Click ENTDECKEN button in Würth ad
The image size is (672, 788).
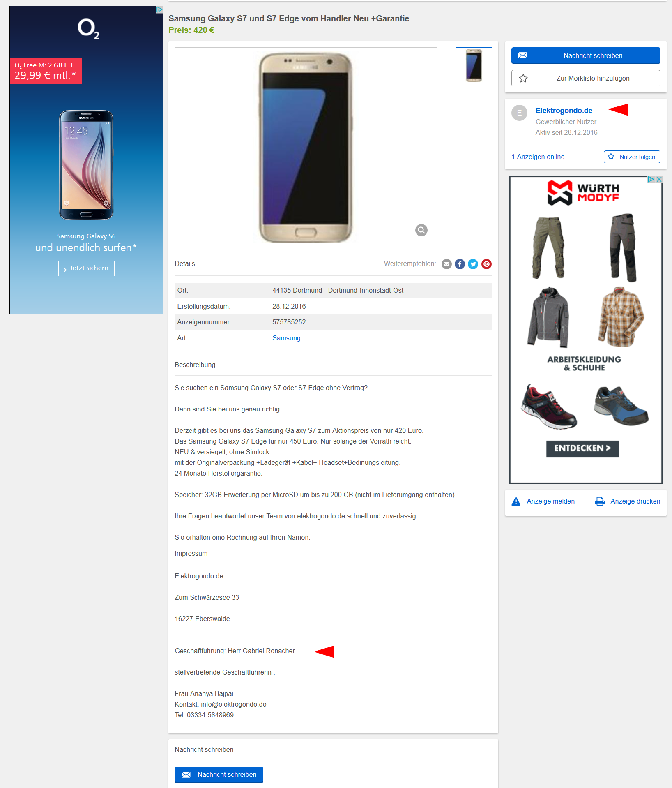click(582, 448)
